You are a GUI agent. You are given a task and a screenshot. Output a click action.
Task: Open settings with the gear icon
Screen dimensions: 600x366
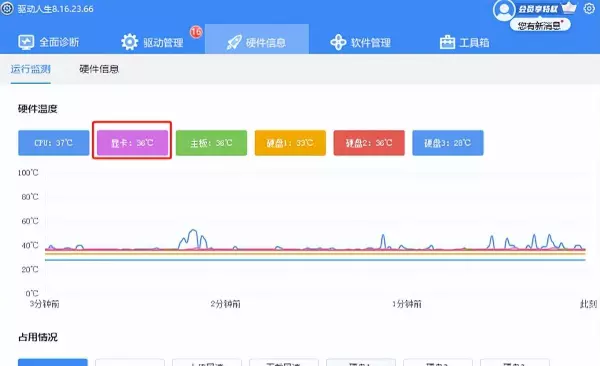point(589,8)
